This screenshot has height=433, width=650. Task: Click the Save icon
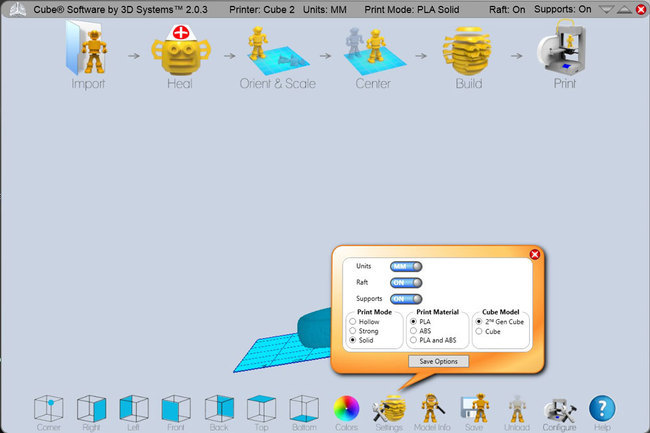tap(475, 408)
